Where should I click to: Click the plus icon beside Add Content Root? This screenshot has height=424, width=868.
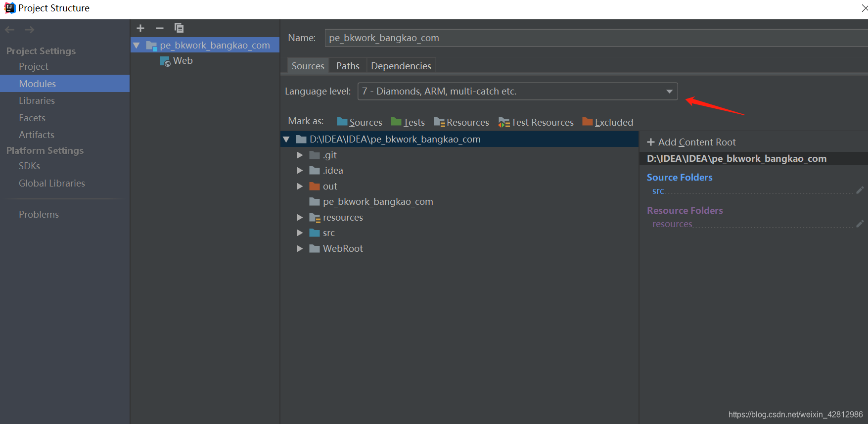(x=651, y=142)
